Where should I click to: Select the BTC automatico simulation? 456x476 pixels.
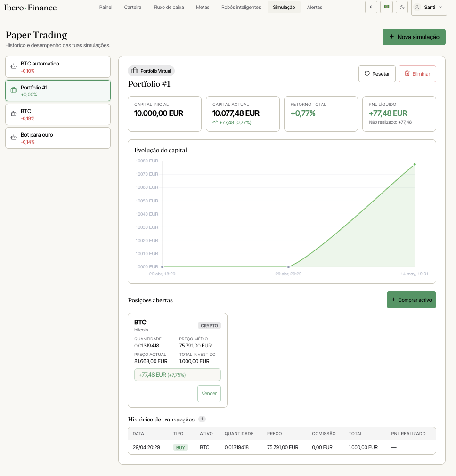(x=58, y=67)
